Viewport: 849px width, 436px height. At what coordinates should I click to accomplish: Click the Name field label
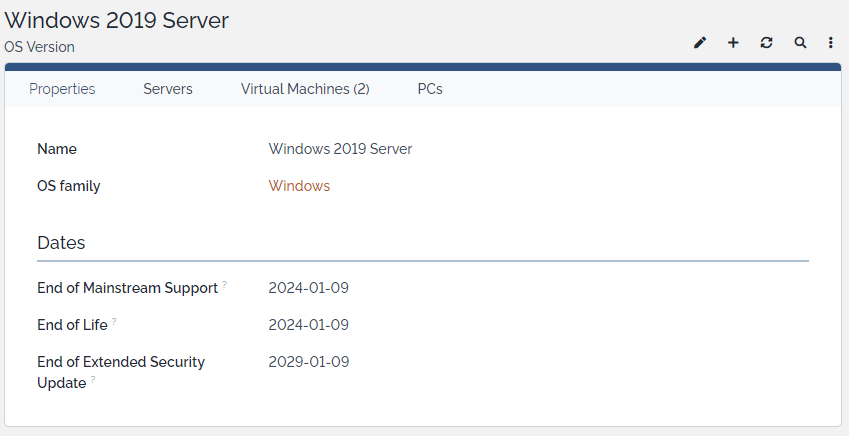tap(57, 149)
